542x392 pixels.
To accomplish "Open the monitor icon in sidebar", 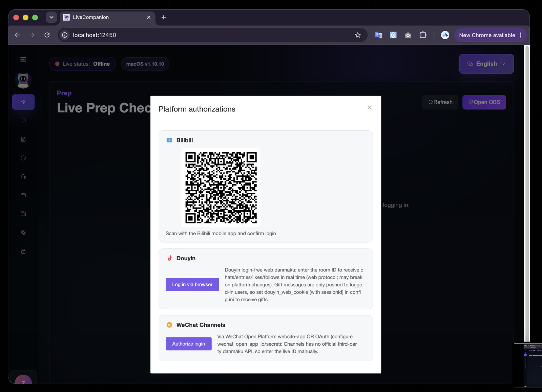I will click(23, 121).
